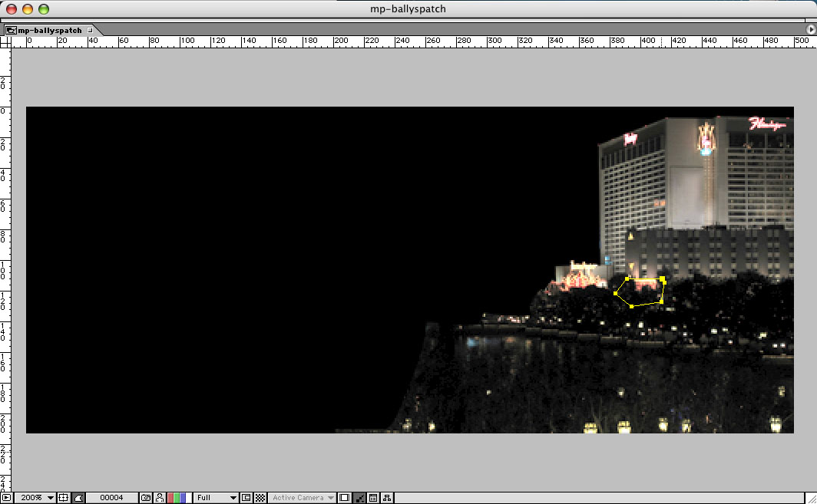This screenshot has width=817, height=504.
Task: Click the show last snapshot icon
Action: (x=159, y=498)
